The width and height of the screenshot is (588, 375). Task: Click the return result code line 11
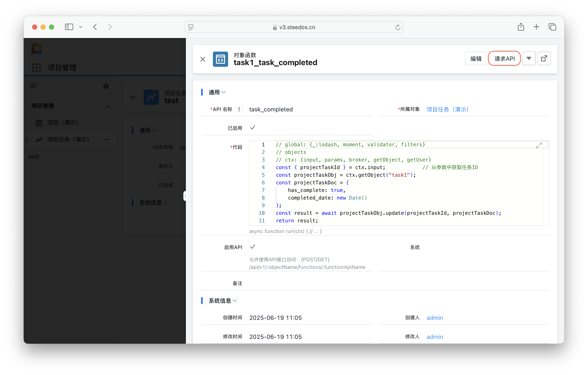point(297,220)
